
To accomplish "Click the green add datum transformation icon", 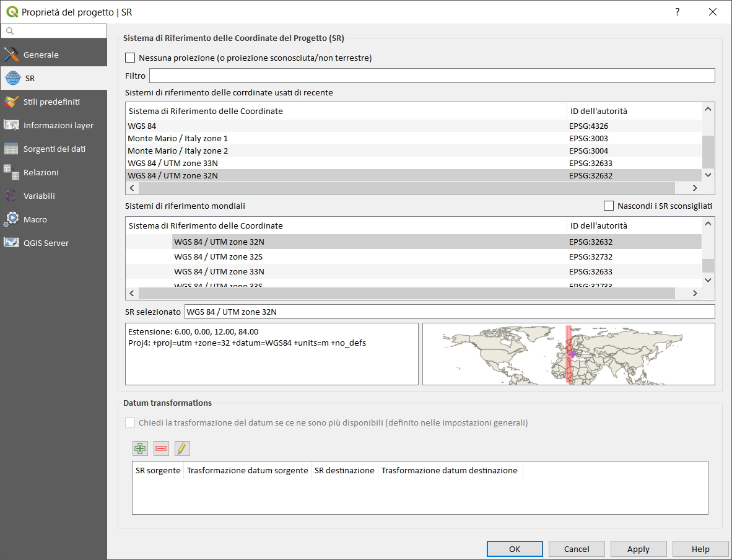I will click(140, 448).
